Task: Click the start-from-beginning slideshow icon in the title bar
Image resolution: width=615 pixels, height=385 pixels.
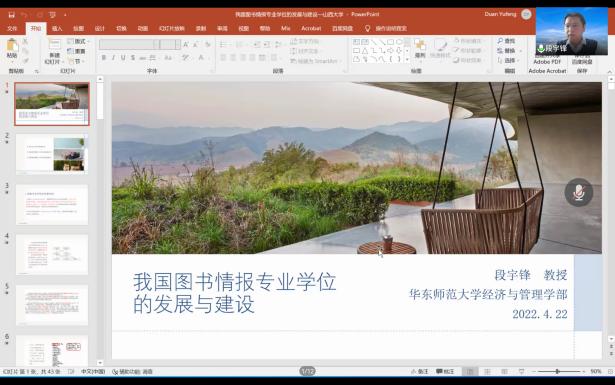Action: click(x=52, y=15)
